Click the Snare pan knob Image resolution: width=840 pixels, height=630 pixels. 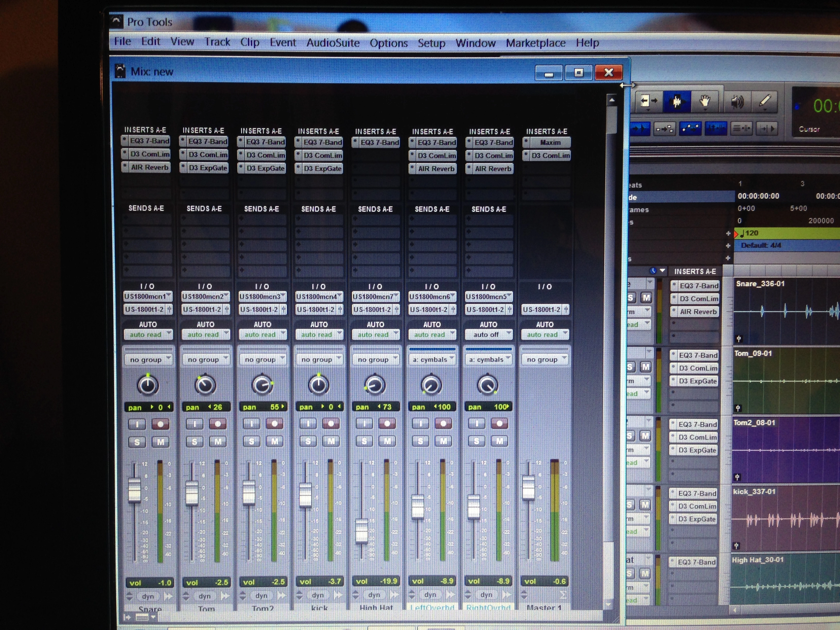pos(147,385)
